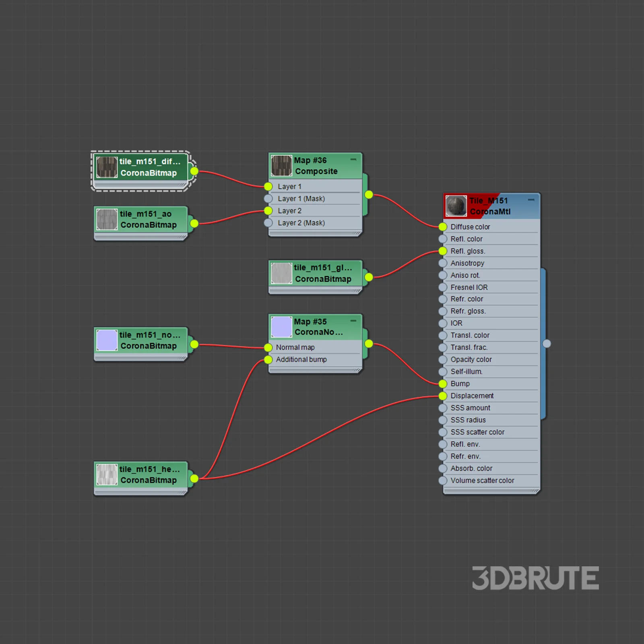Select the Tile_M151 CoronaMtl sphere preview
The width and height of the screenshot is (644, 644).
click(456, 206)
